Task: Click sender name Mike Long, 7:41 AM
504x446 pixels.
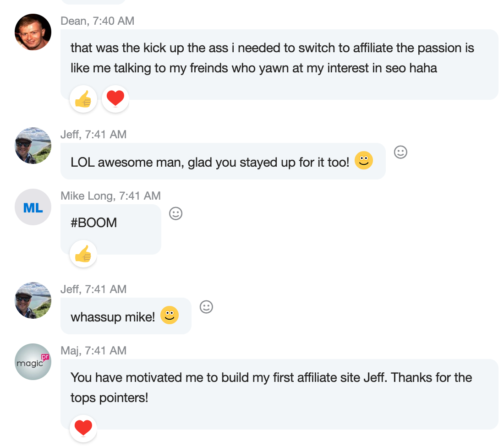Action: click(110, 196)
